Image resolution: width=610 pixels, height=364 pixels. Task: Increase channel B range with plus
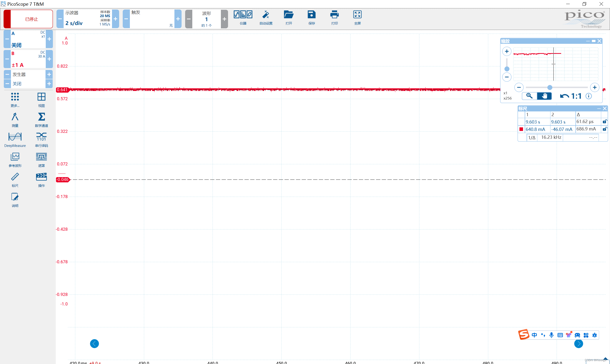click(x=49, y=59)
